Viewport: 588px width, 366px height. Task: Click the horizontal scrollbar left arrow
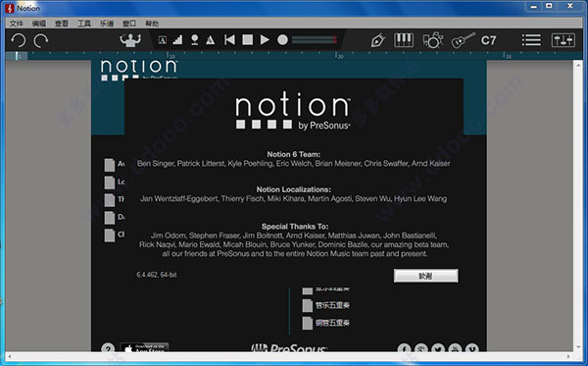coord(10,356)
